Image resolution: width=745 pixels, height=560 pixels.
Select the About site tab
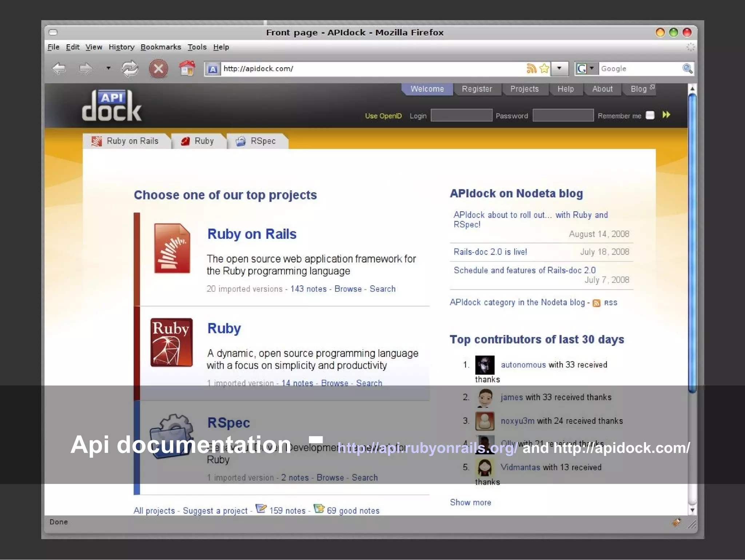[x=602, y=89]
